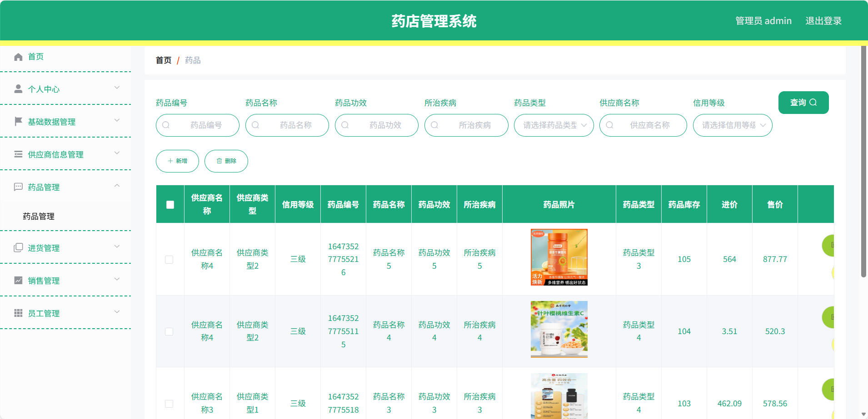Open the orange vitamin bottle photo thumbnail
Screen dimensions: 868x419
click(559, 257)
